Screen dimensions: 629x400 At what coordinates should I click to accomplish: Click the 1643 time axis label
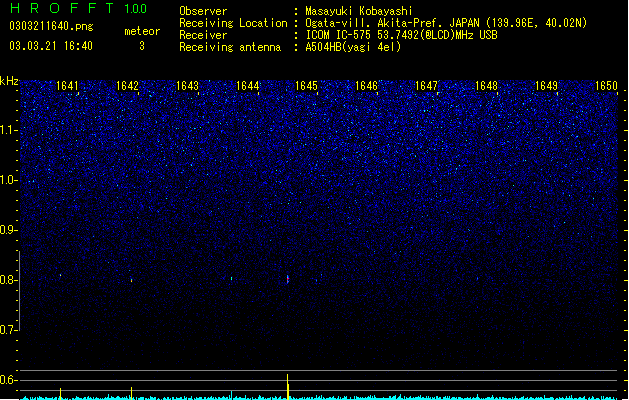(187, 86)
